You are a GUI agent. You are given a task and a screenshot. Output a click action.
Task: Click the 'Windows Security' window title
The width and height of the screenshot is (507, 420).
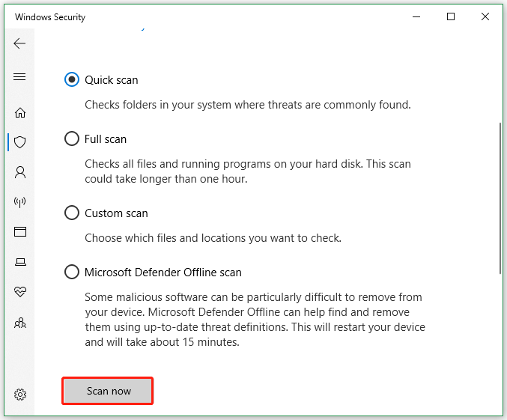[50, 16]
